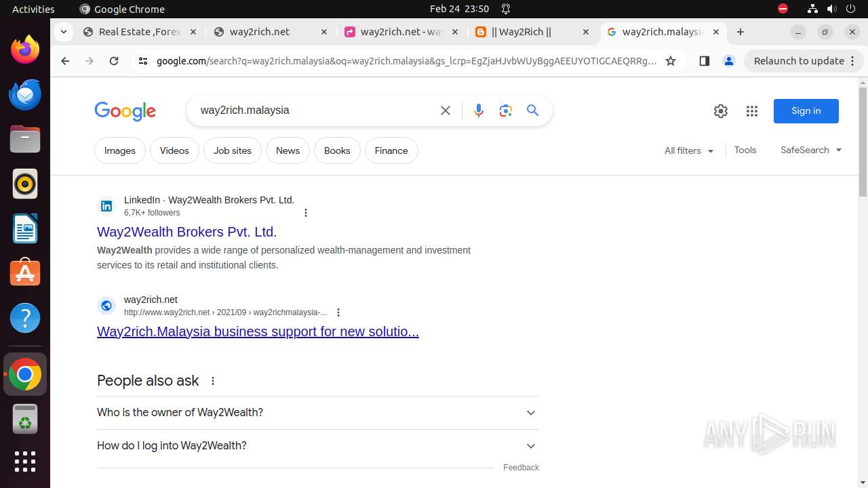Close the || Way2Rich || tab
The height and width of the screenshot is (488, 868).
585,32
